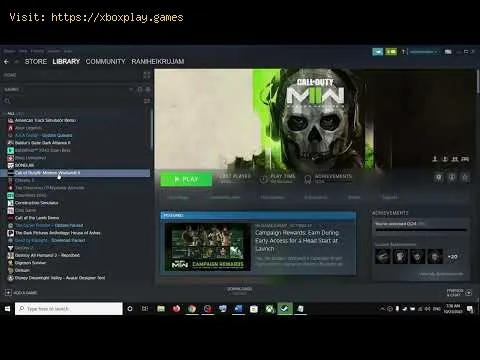The image size is (480, 360).
Task: Click the Big Picture mode icon
Action: pos(448,52)
